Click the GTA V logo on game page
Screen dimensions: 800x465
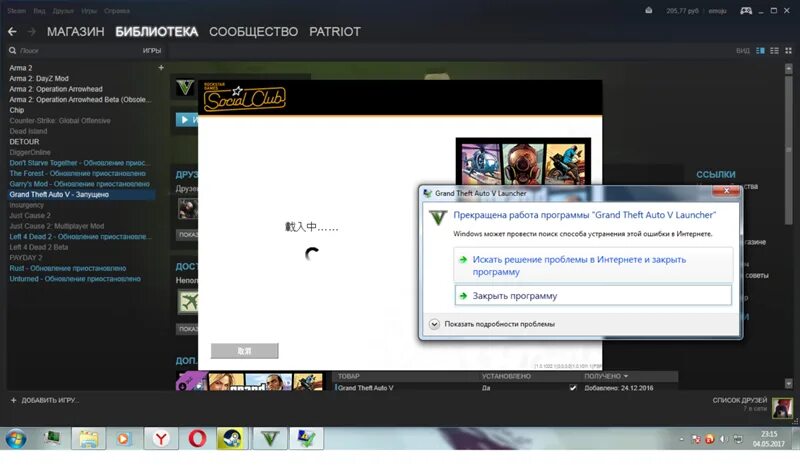click(185, 87)
